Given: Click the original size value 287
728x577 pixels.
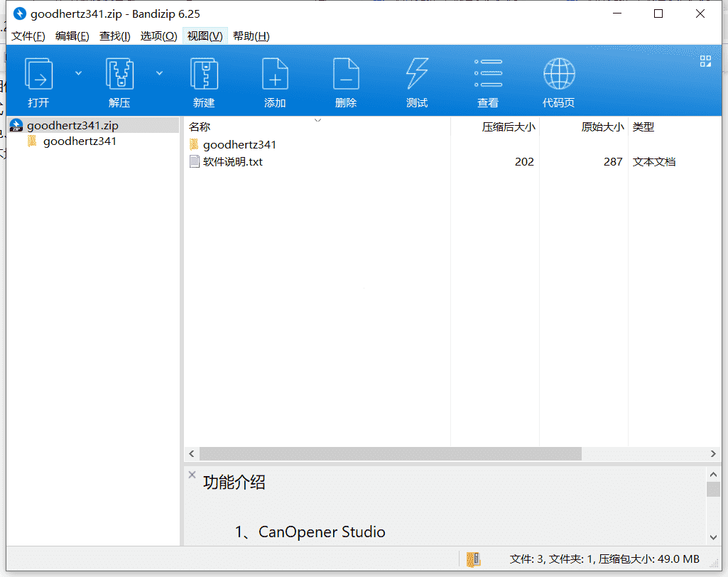Looking at the screenshot, I should coord(613,162).
